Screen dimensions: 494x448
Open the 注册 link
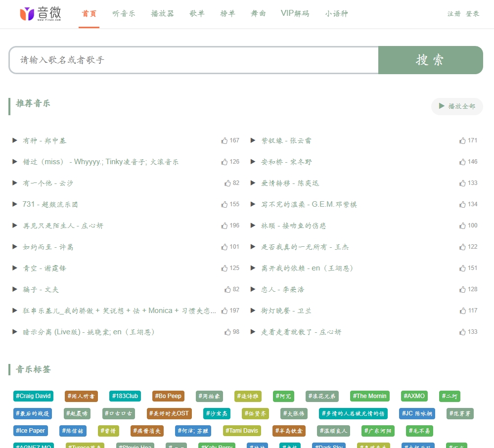point(453,14)
